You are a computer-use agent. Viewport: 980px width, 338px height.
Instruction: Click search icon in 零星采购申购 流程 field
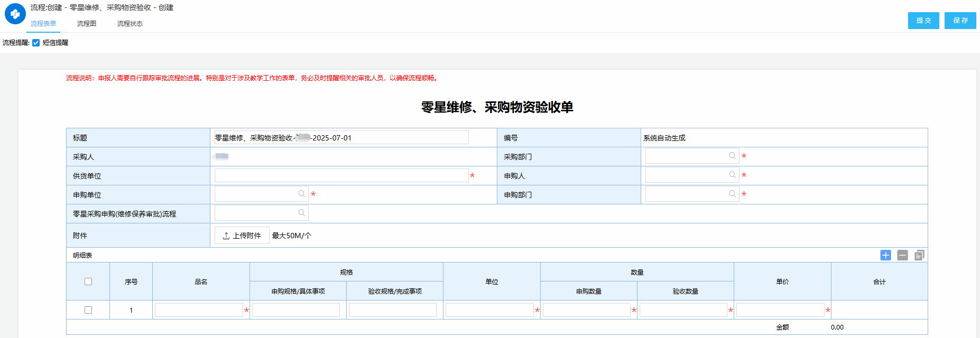(301, 213)
